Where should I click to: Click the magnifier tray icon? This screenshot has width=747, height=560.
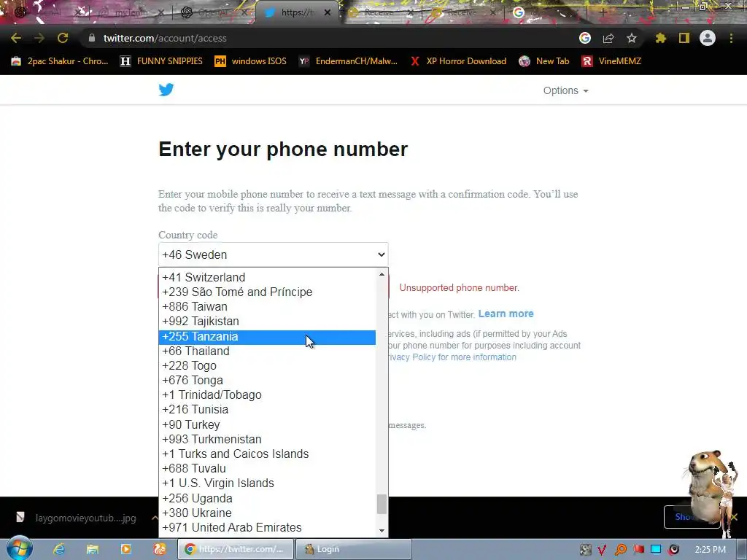coord(620,550)
